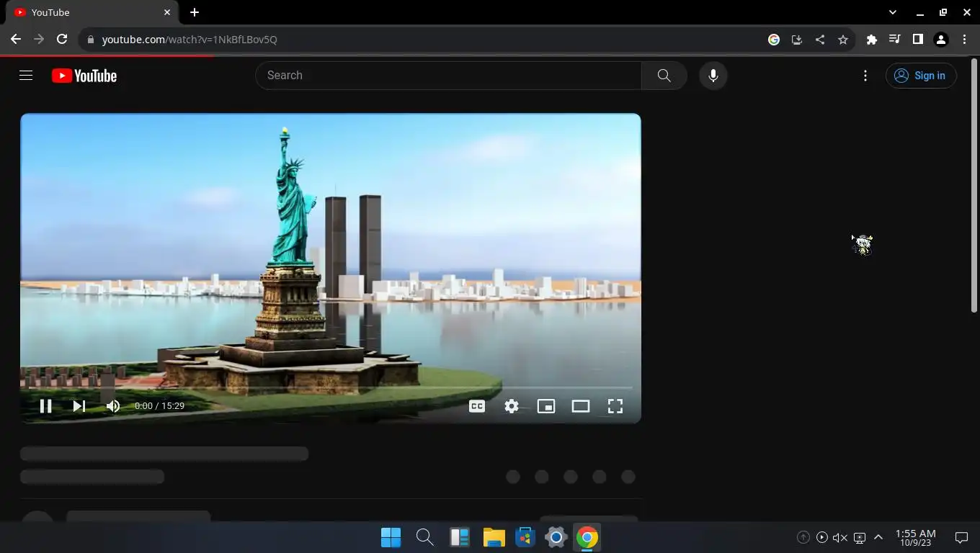This screenshot has height=553, width=980.
Task: Click the network tray icon
Action: (x=860, y=537)
